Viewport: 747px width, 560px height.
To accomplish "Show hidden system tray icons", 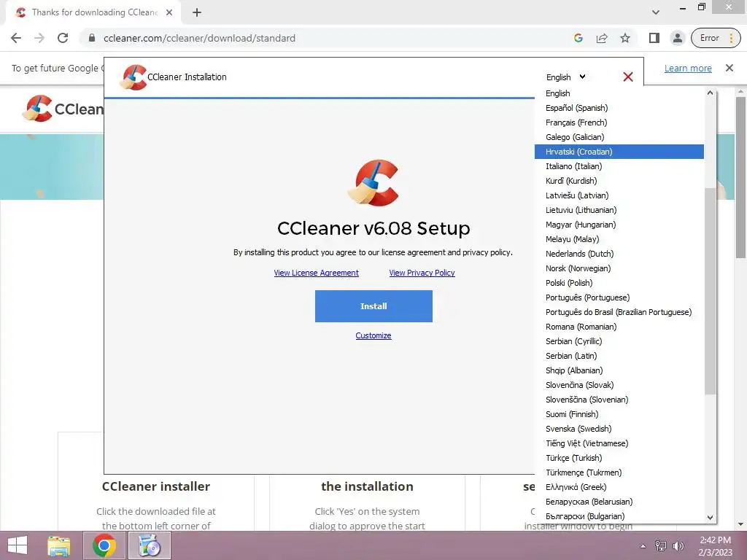I will 643,546.
